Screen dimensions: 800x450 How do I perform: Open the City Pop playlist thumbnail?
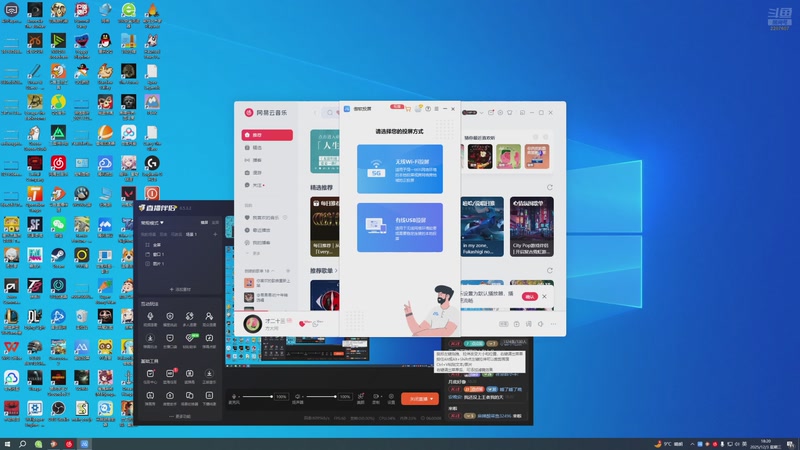click(531, 227)
